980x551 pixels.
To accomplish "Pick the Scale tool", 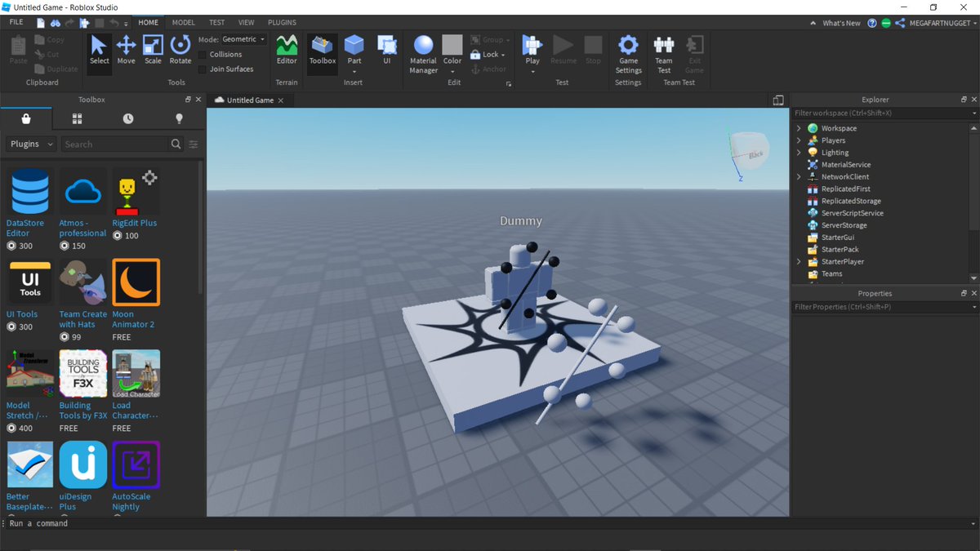I will tap(153, 49).
